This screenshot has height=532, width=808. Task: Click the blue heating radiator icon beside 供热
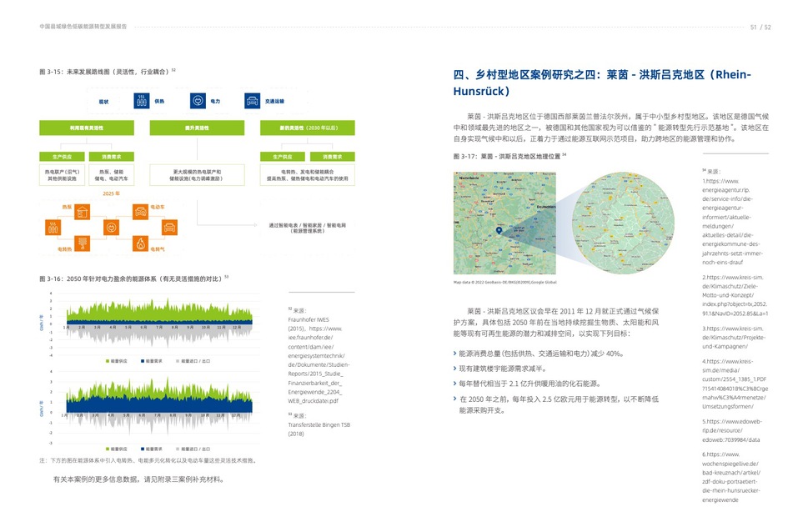[141, 101]
